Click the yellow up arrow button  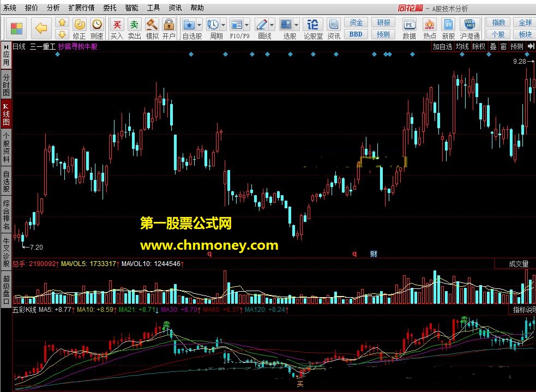coord(62,22)
